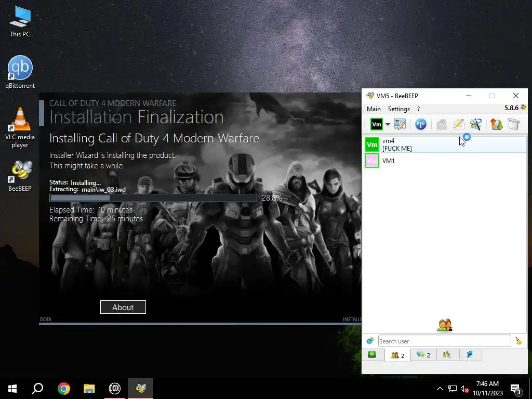532x399 pixels.
Task: Open qBittorrent desktop shortcut
Action: click(x=20, y=72)
